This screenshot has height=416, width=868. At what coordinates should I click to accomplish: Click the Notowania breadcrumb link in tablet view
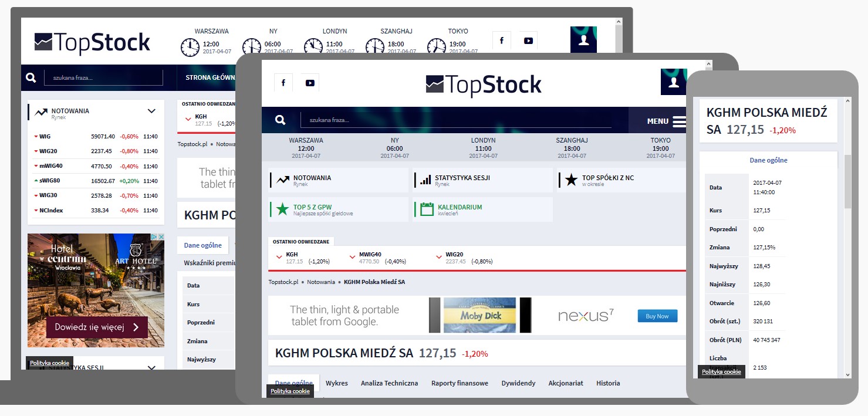pos(320,282)
